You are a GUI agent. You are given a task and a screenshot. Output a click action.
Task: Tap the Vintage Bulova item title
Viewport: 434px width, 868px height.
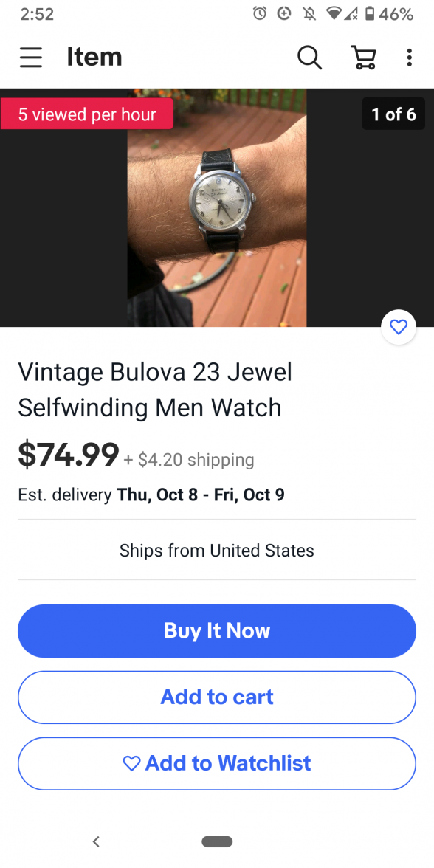click(x=155, y=390)
